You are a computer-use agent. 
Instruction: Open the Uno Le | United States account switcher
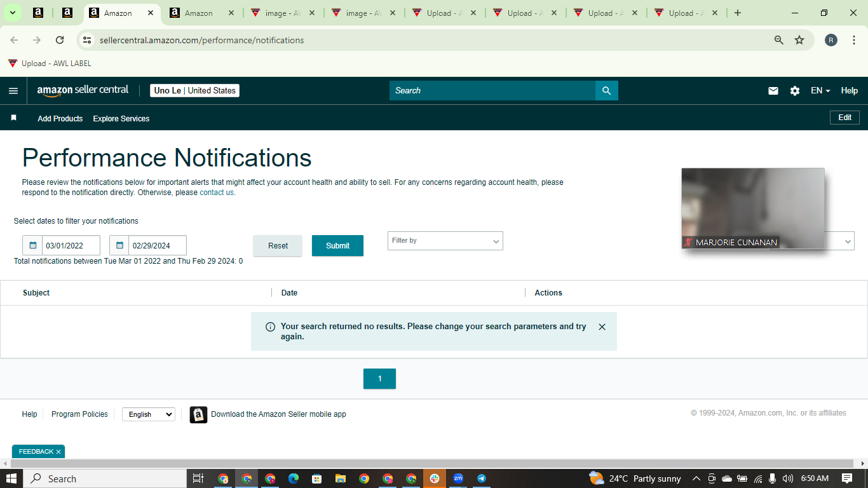point(195,90)
